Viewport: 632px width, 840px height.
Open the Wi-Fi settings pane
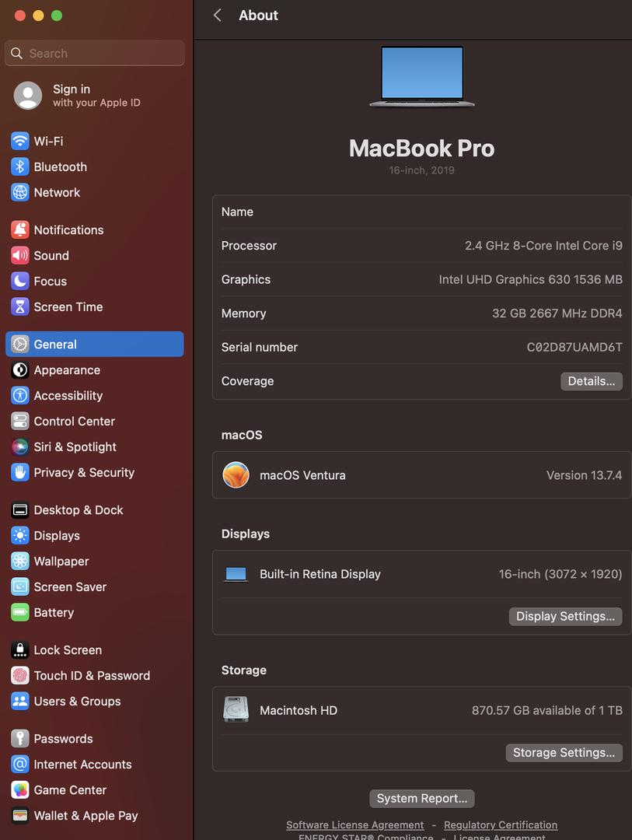tap(95, 141)
